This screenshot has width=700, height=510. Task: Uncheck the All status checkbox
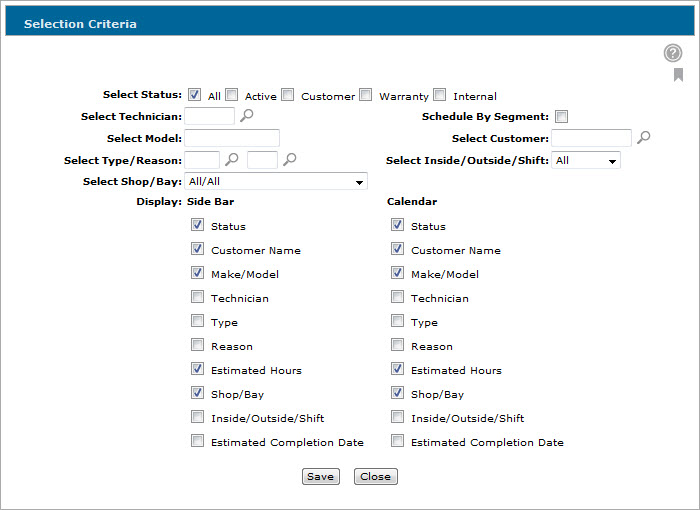(x=194, y=95)
